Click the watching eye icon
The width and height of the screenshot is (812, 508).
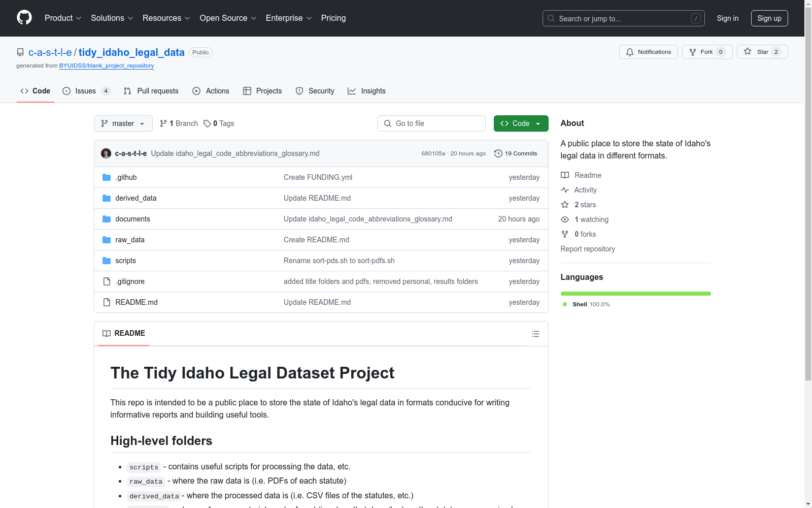(565, 219)
